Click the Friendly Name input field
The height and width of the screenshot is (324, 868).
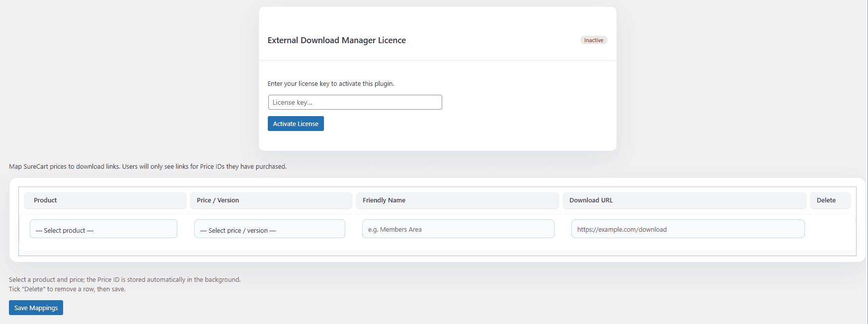(x=458, y=229)
